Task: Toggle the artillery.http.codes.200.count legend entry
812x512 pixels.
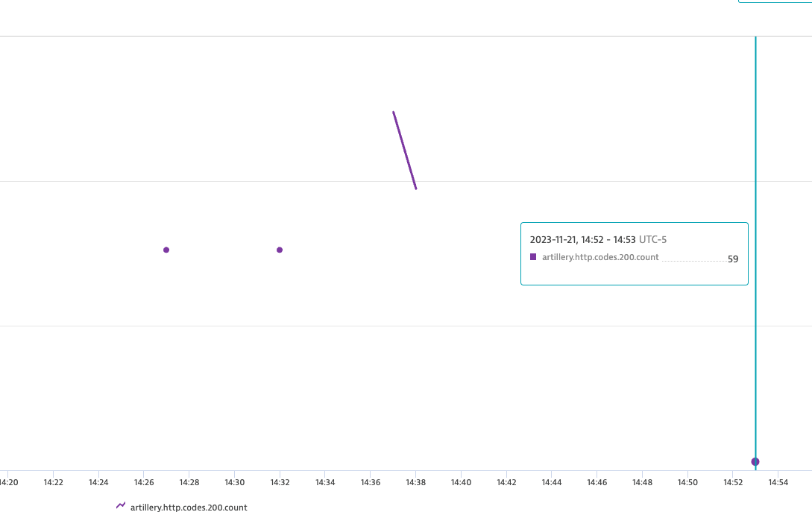Action: [188, 507]
